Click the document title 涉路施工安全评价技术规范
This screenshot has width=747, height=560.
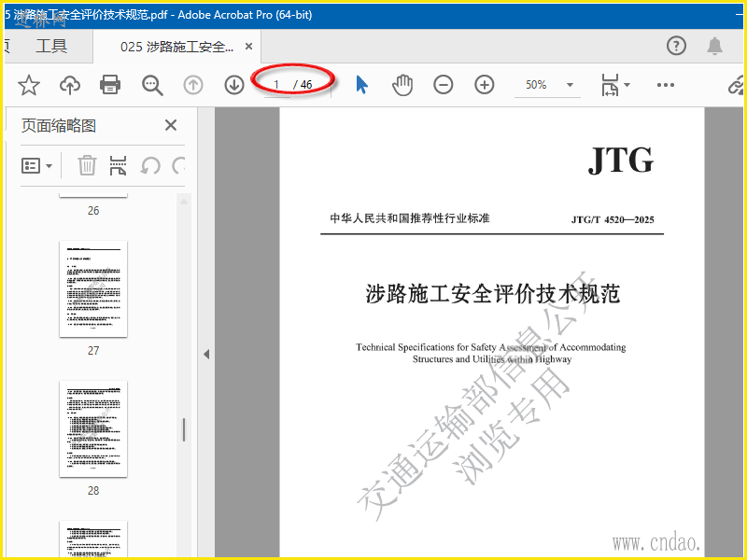pos(493,294)
